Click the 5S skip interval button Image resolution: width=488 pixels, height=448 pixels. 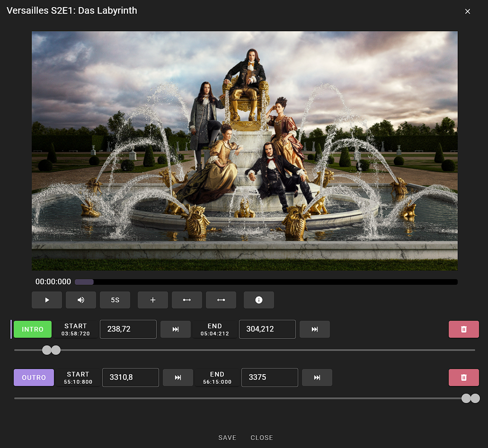115,300
